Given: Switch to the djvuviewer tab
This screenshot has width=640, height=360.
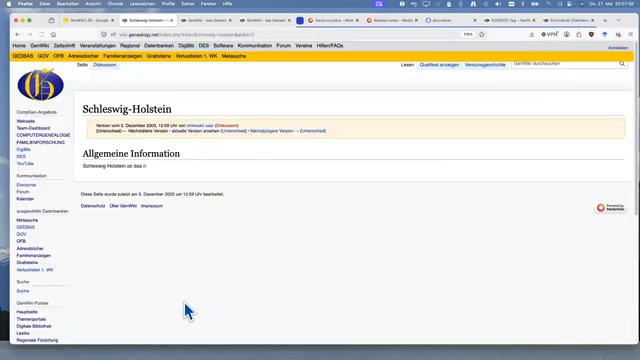Looking at the screenshot, I should 450,20.
